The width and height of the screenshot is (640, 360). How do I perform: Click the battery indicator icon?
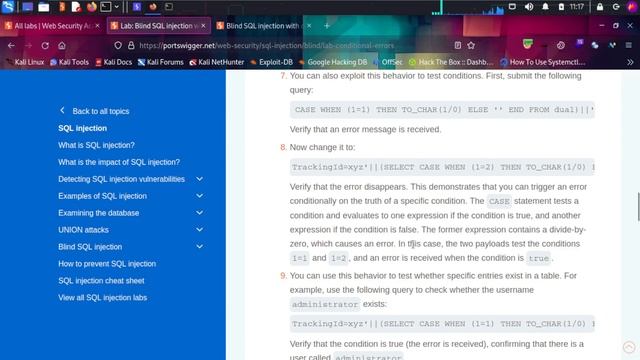(561, 7)
